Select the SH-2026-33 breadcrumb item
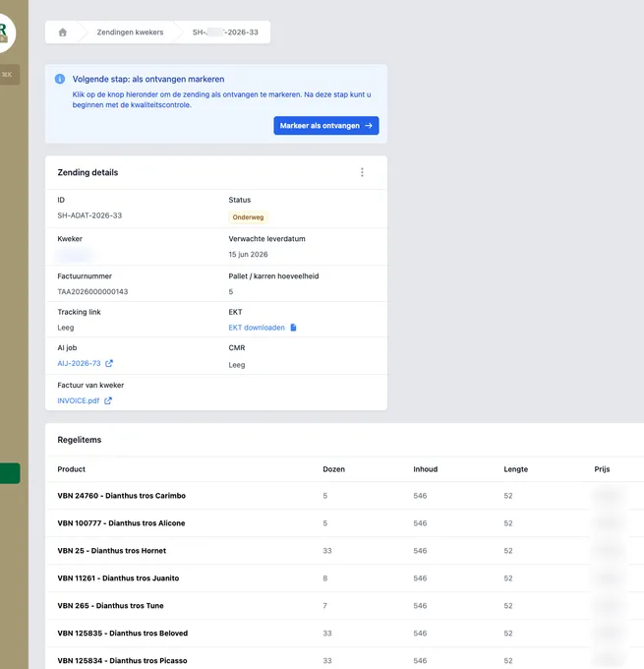Screen dimensions: 644x669 [x=225, y=32]
